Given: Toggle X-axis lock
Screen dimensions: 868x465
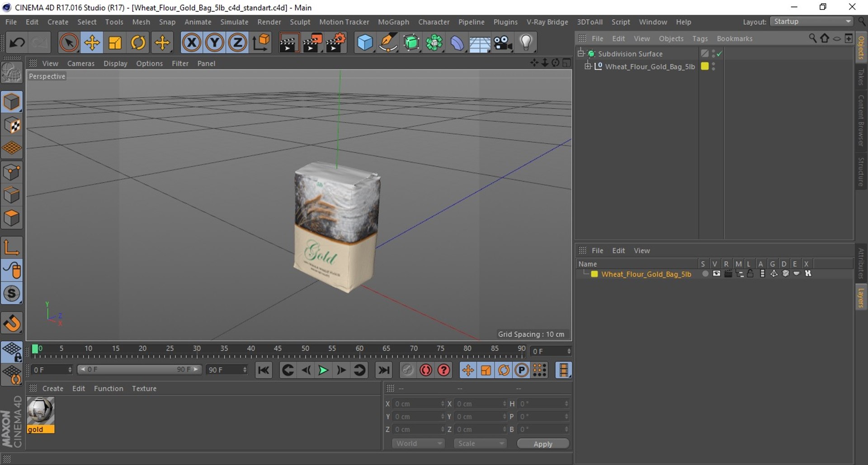Looking at the screenshot, I should click(191, 43).
